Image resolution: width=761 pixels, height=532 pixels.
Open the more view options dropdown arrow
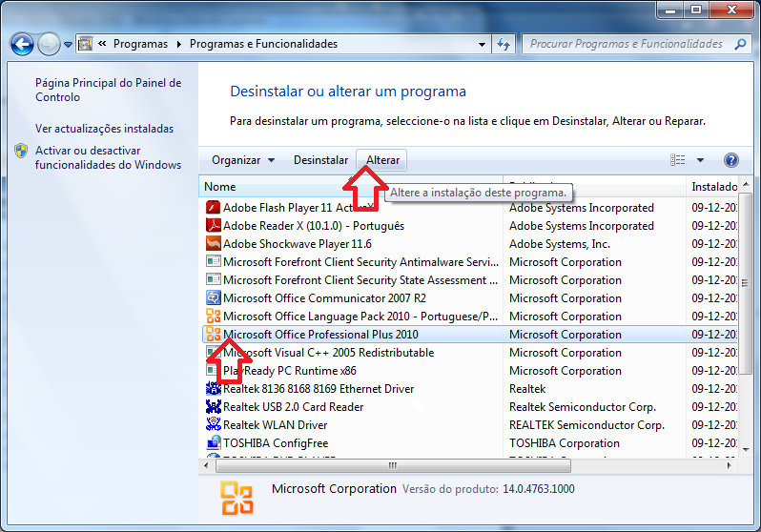coord(700,160)
